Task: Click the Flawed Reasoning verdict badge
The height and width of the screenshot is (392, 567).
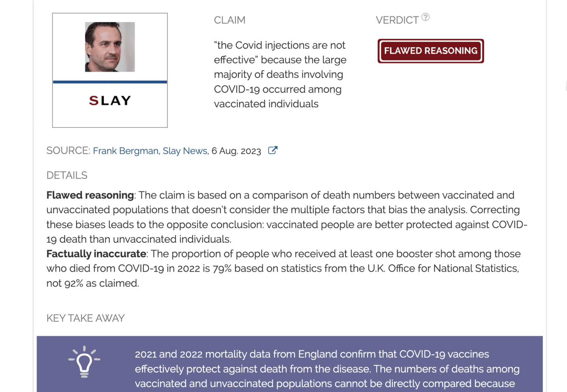Action: pos(430,51)
